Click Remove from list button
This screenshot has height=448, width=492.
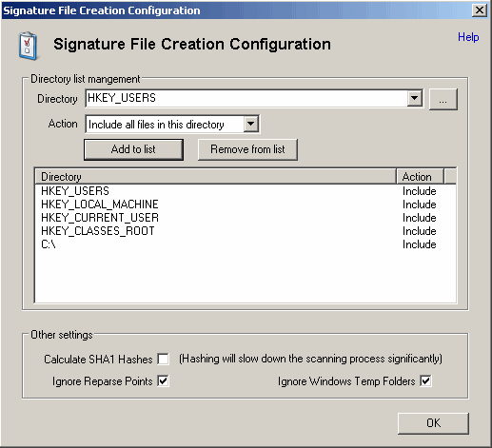(x=247, y=149)
